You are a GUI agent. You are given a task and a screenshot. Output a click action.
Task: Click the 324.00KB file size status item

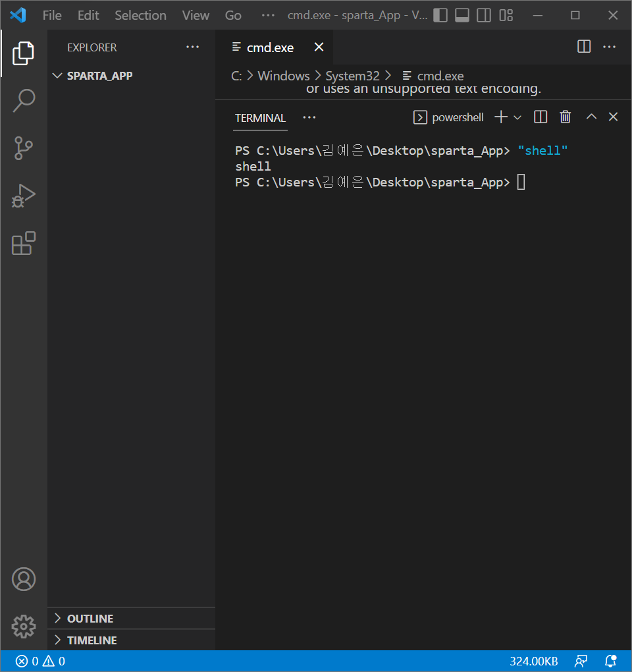click(x=533, y=661)
